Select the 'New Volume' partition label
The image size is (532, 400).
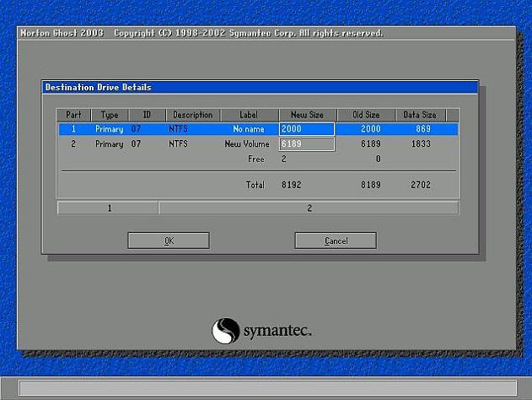point(247,144)
